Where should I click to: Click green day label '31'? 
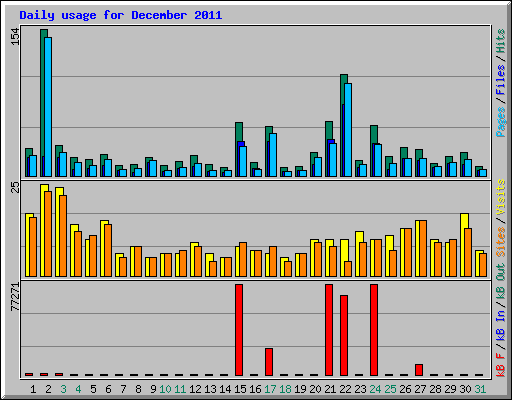480,389
